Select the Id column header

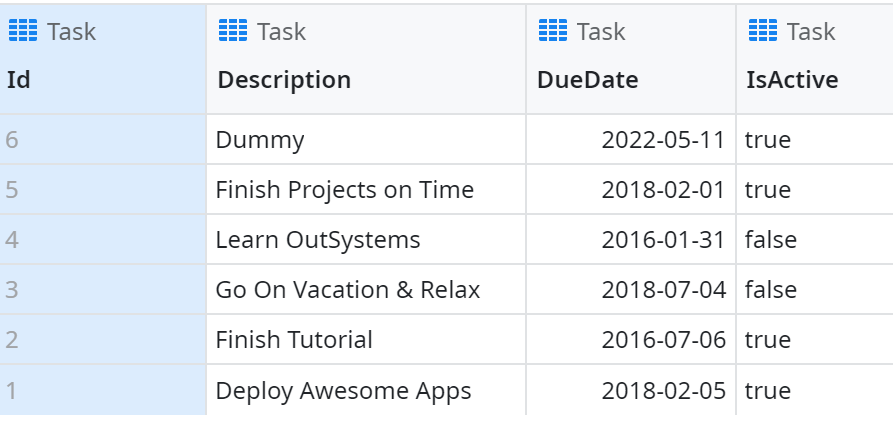[19, 80]
